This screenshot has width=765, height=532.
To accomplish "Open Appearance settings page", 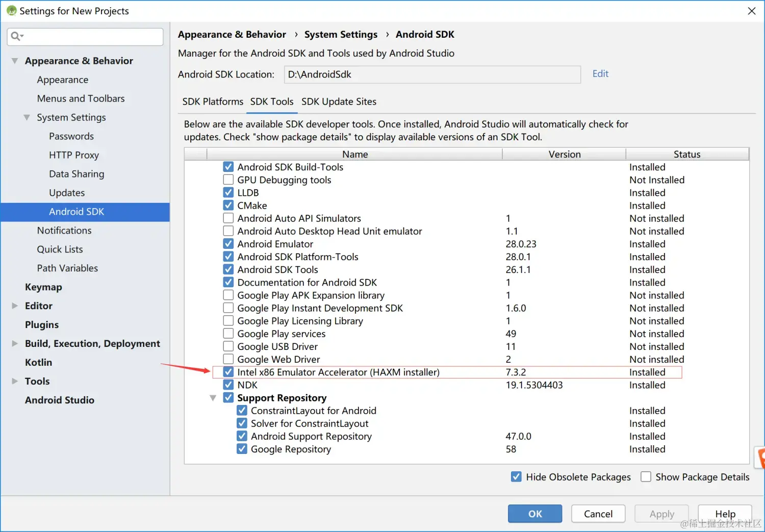I will point(63,80).
